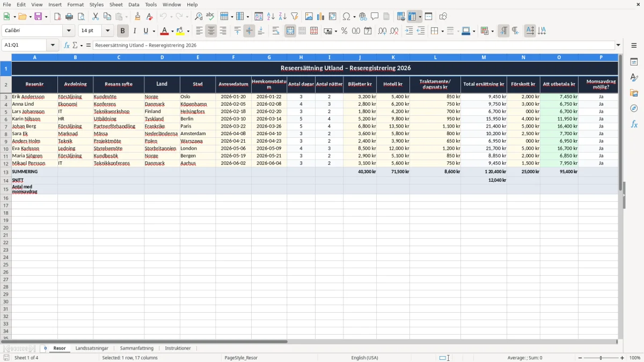Open Font Color dropdown arrow
Viewport: 644px width, 362px height.
point(172,31)
